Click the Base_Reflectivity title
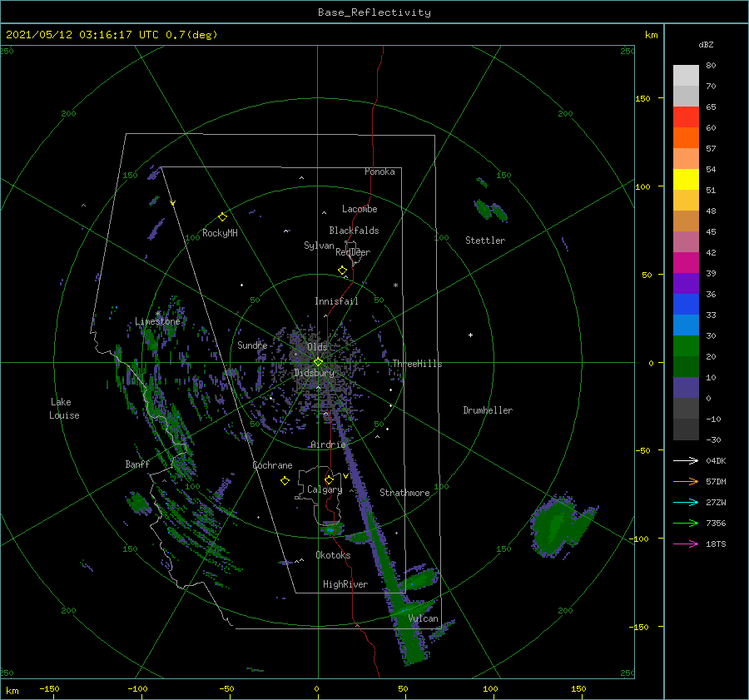Viewport: 749px width, 700px height. [x=374, y=12]
